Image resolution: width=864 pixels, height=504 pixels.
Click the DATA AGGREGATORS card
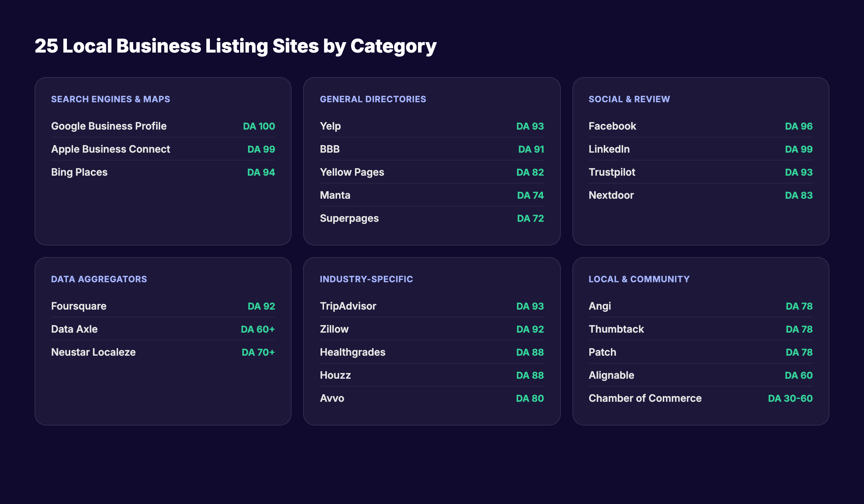99,279
